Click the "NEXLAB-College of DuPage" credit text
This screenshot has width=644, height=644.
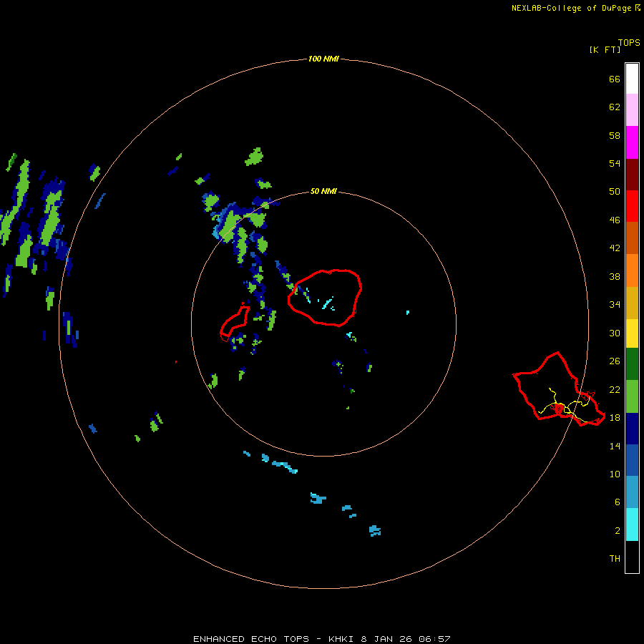tap(572, 8)
